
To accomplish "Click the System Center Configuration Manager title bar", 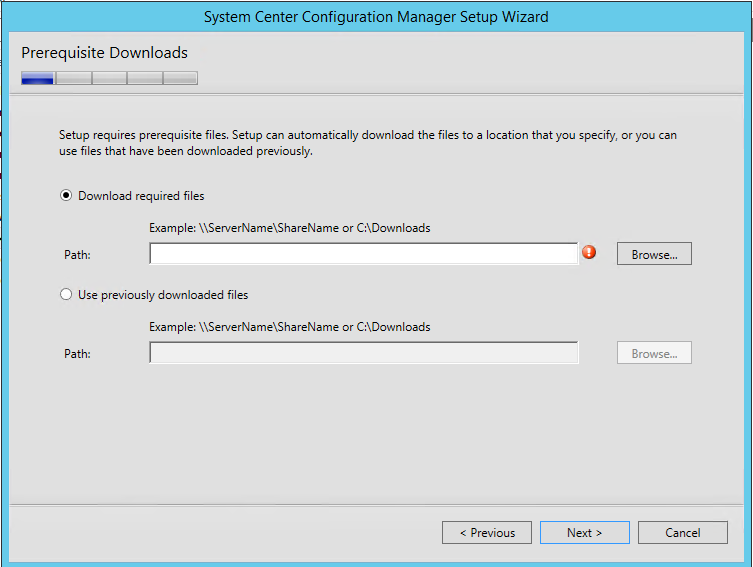I will (x=376, y=17).
